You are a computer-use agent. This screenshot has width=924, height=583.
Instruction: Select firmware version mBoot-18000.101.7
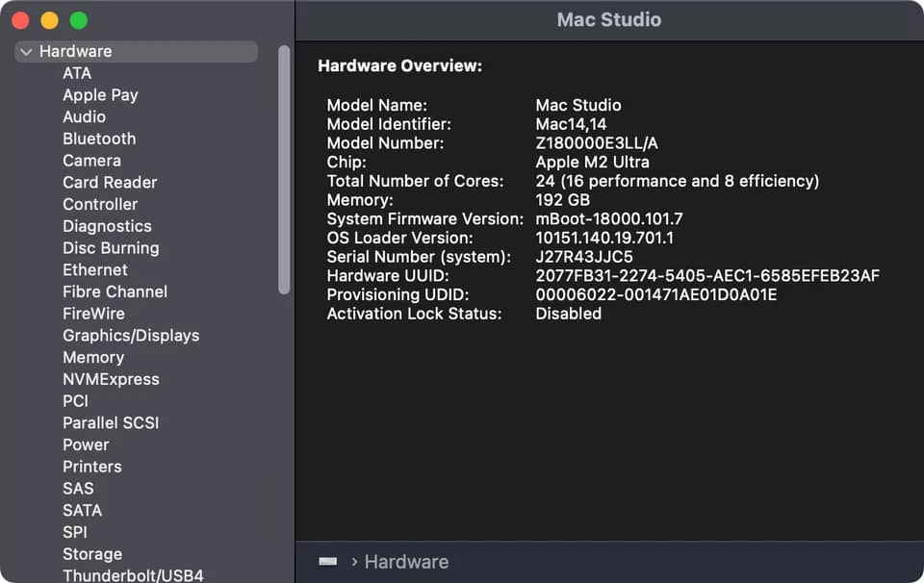click(608, 219)
